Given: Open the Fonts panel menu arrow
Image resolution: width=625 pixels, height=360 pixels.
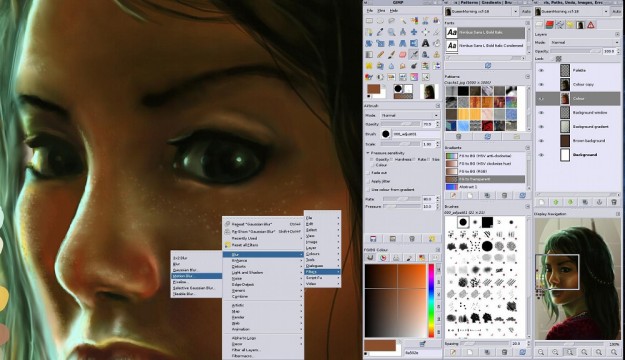Looking at the screenshot, I should [527, 23].
